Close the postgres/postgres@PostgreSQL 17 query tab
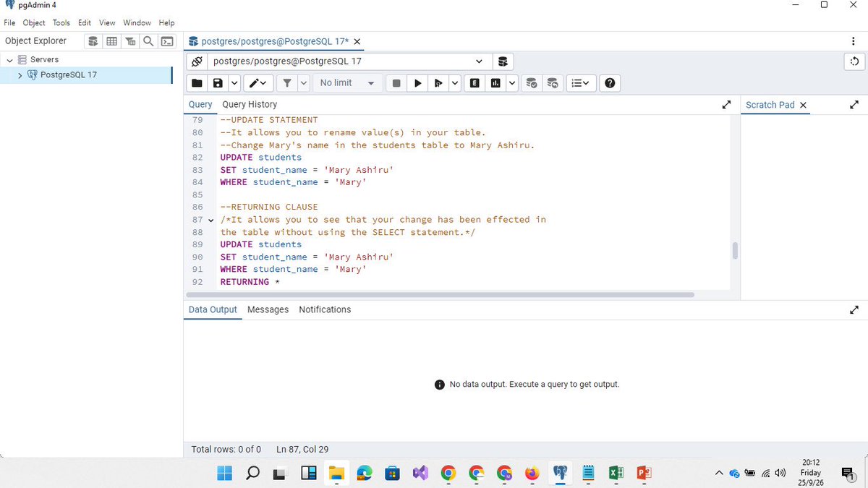 tap(357, 41)
